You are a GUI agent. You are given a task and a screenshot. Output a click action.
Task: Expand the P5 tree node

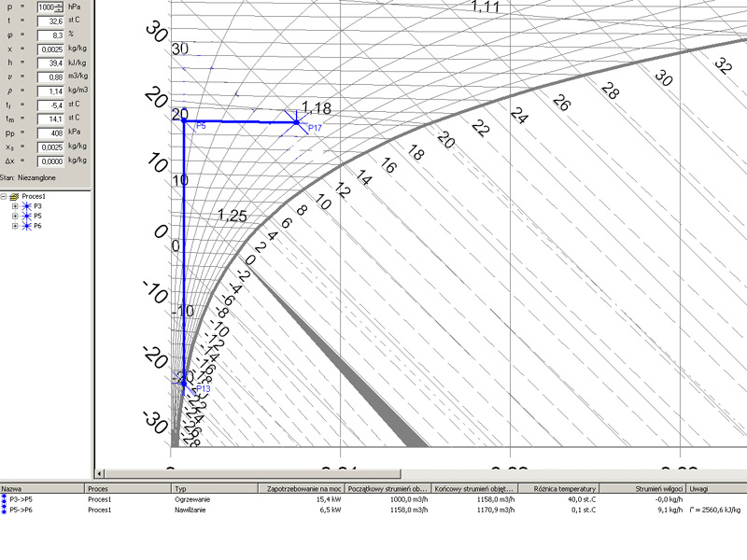[15, 217]
